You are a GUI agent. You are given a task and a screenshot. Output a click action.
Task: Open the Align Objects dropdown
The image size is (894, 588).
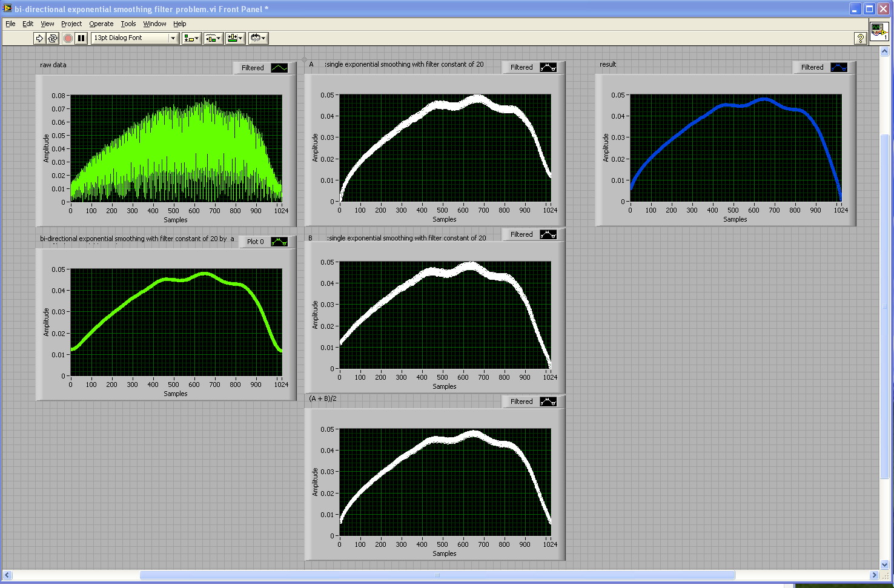pyautogui.click(x=191, y=38)
